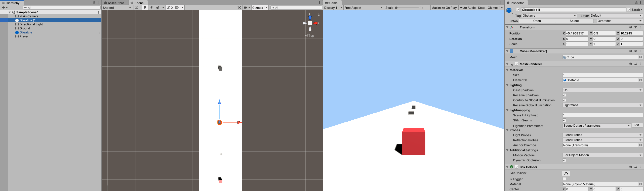Toggle the Box Collider enabled checkbox

point(516,167)
